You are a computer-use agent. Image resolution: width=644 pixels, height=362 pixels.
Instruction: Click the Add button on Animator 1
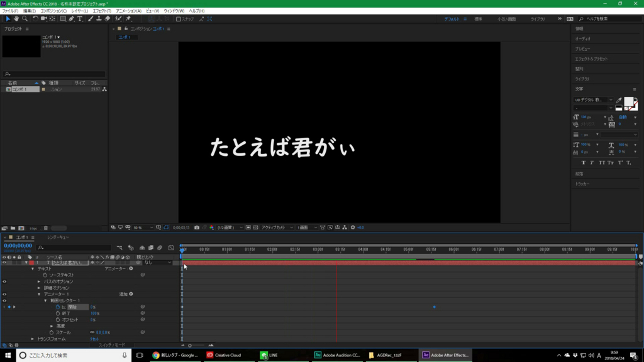point(131,294)
